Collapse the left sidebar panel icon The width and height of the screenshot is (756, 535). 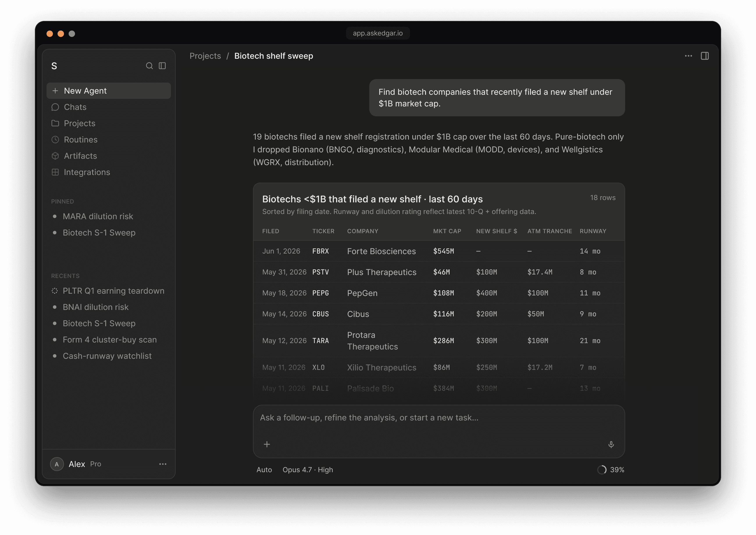[x=163, y=66]
